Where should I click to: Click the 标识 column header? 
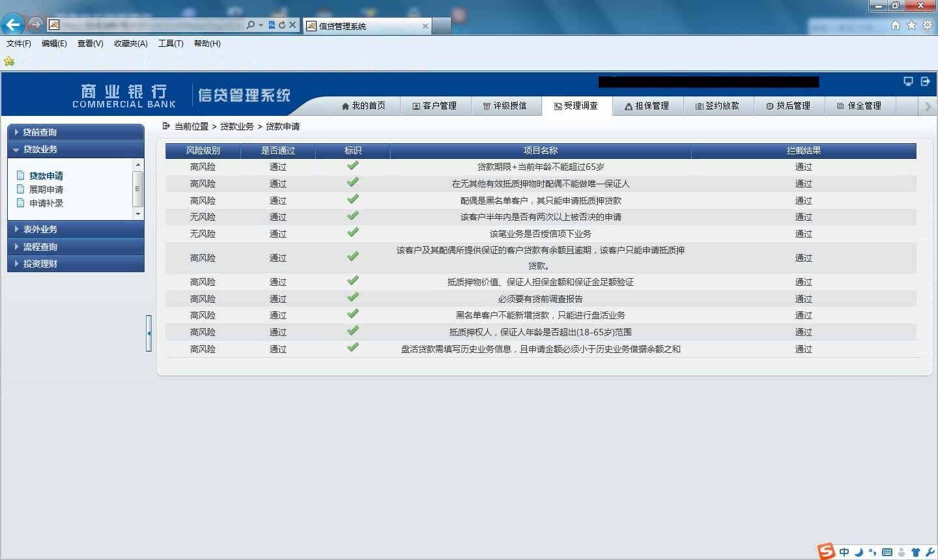[353, 150]
